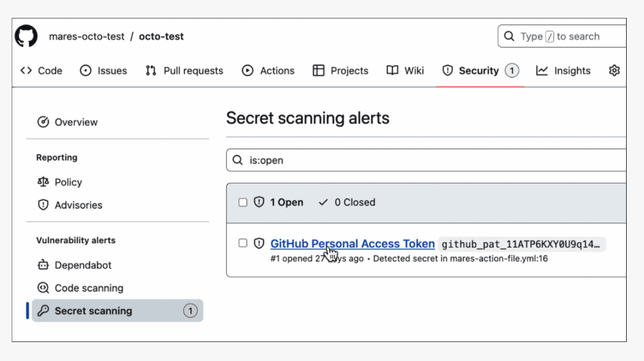Check the select-all alerts checkbox
644x361 pixels.
[243, 202]
